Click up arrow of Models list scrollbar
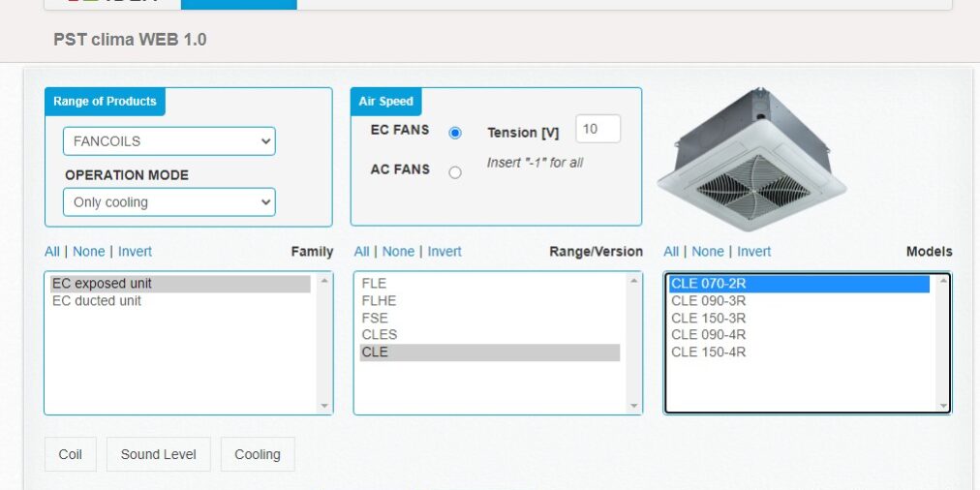Viewport: 980px width, 490px height. (x=943, y=281)
